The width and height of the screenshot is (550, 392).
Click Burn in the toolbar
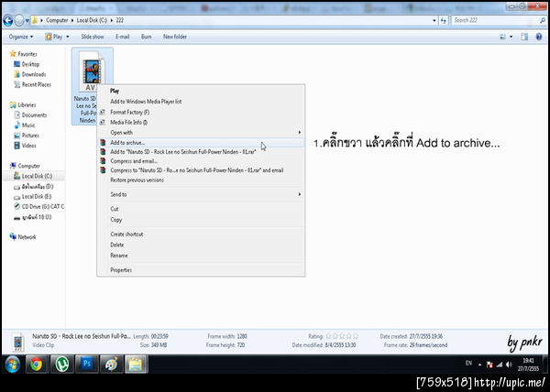[147, 37]
